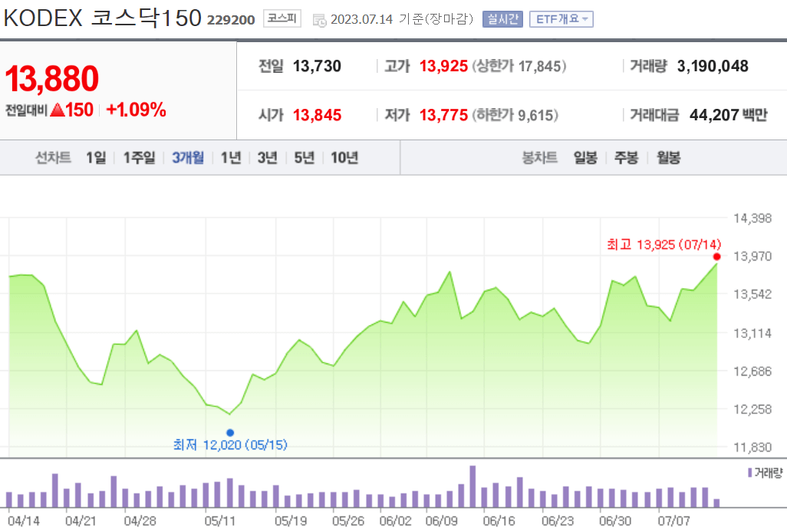The image size is (787, 532).
Task: Click the 2023.07.14 기준 date text
Action: [401, 19]
